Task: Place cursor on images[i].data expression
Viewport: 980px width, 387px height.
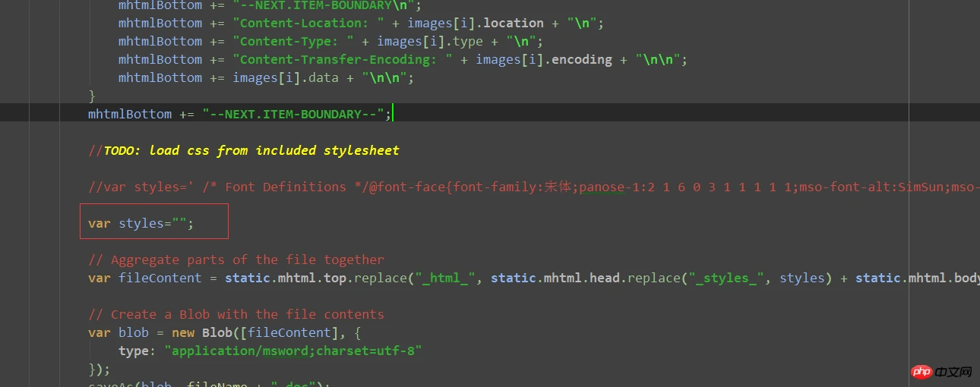Action: [286, 77]
